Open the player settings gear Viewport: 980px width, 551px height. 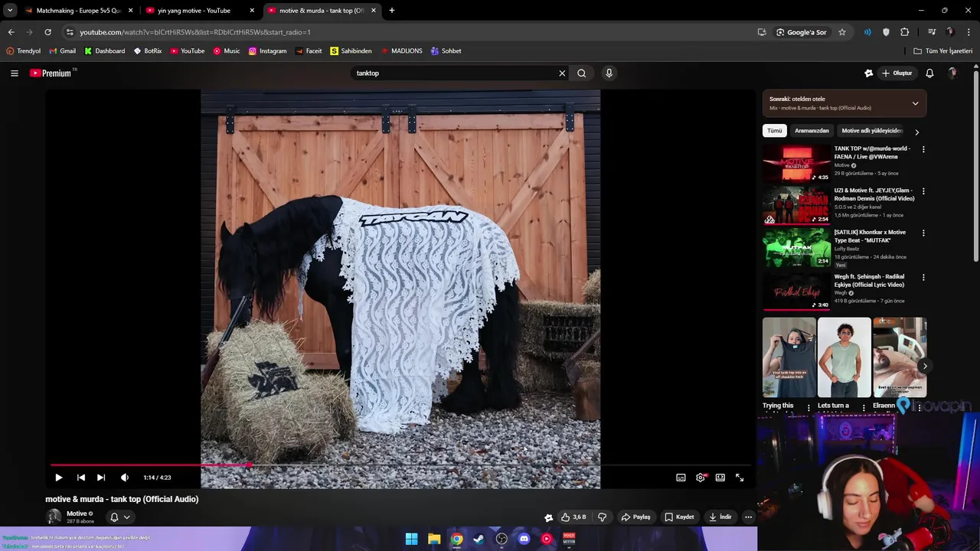701,478
